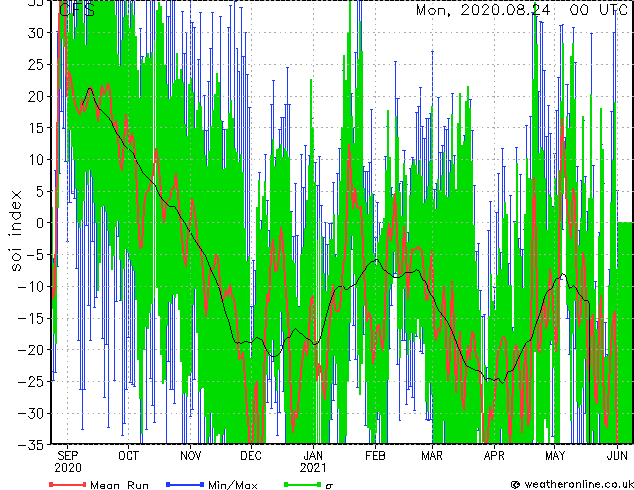Image resolution: width=634 pixels, height=490 pixels.
Task: Click the -10 value on y-axis
Action: coord(31,286)
